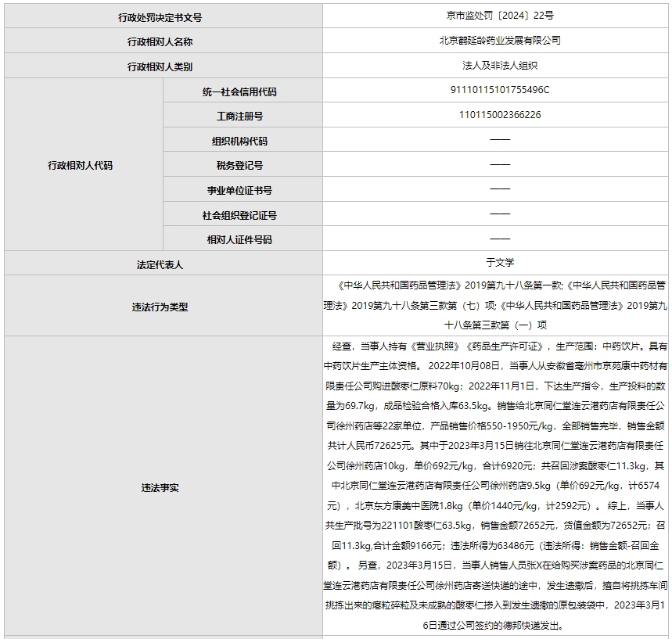Select the legal representative name "于文学"

click(x=500, y=262)
